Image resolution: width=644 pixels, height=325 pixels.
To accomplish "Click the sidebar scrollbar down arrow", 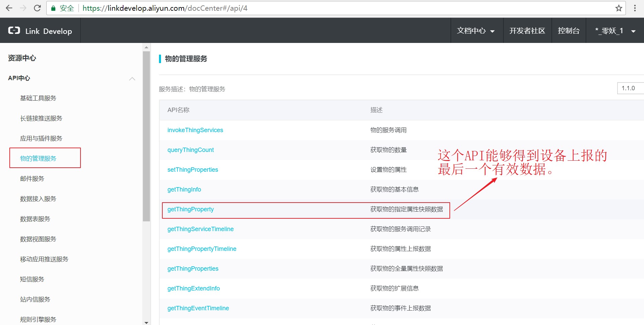I will tap(146, 322).
